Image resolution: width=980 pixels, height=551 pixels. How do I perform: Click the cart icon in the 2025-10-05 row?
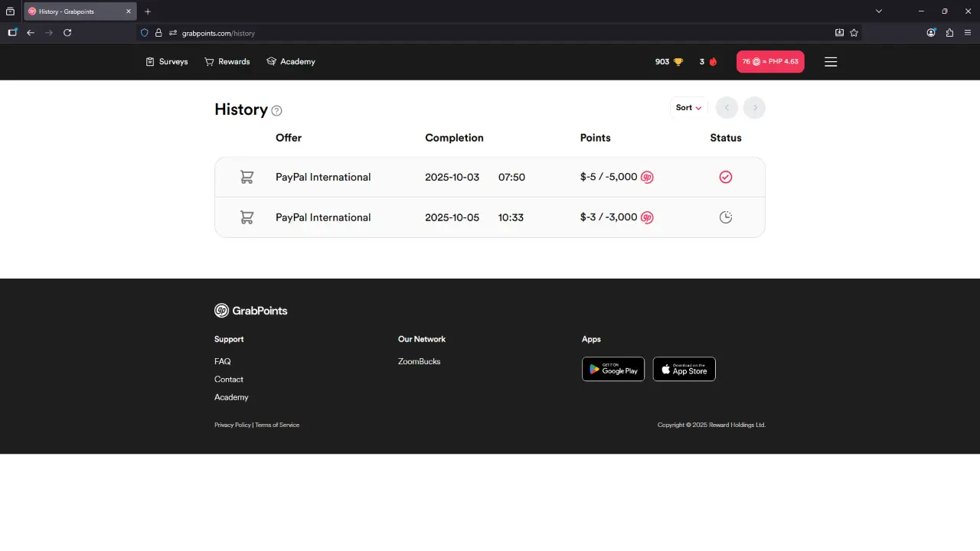(x=247, y=217)
